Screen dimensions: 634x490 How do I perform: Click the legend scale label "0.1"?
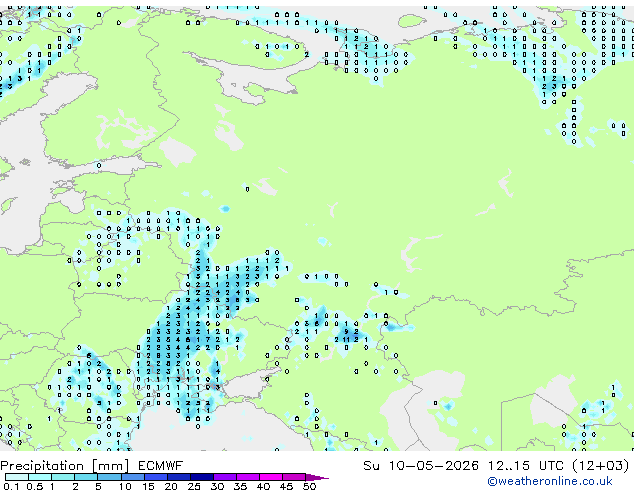(x=11, y=486)
